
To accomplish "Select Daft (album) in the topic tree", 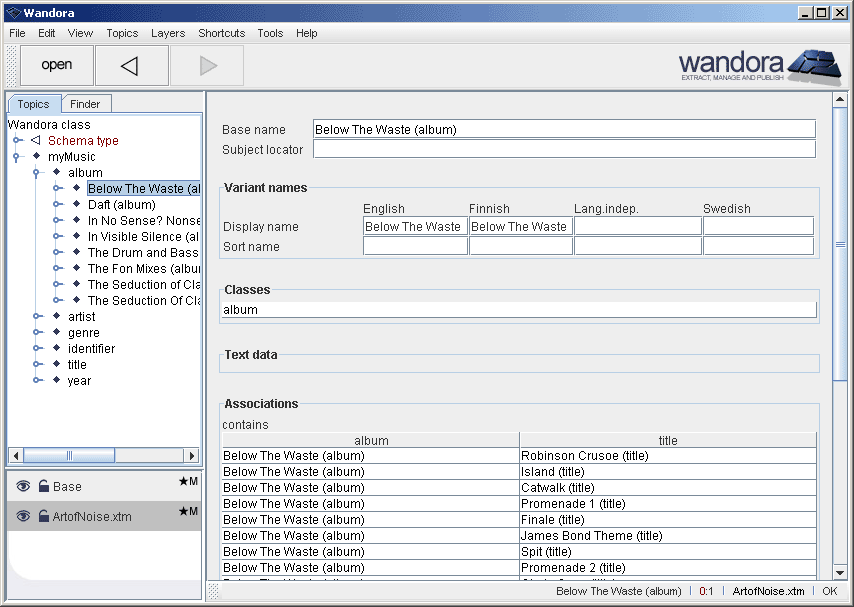I will tap(121, 205).
